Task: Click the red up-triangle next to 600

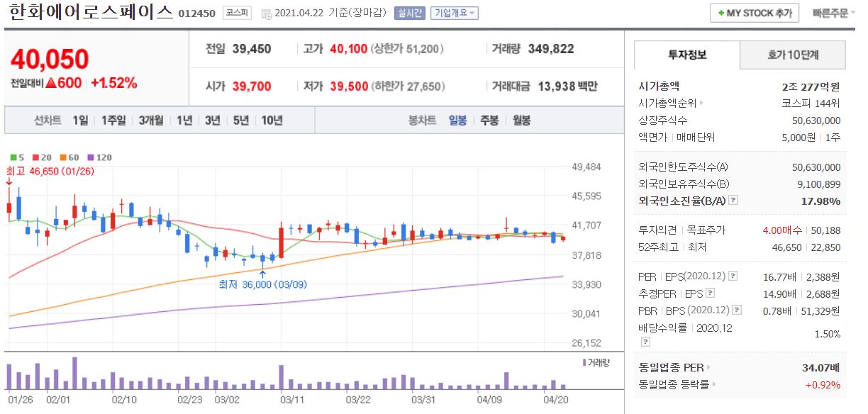Action: pos(50,83)
